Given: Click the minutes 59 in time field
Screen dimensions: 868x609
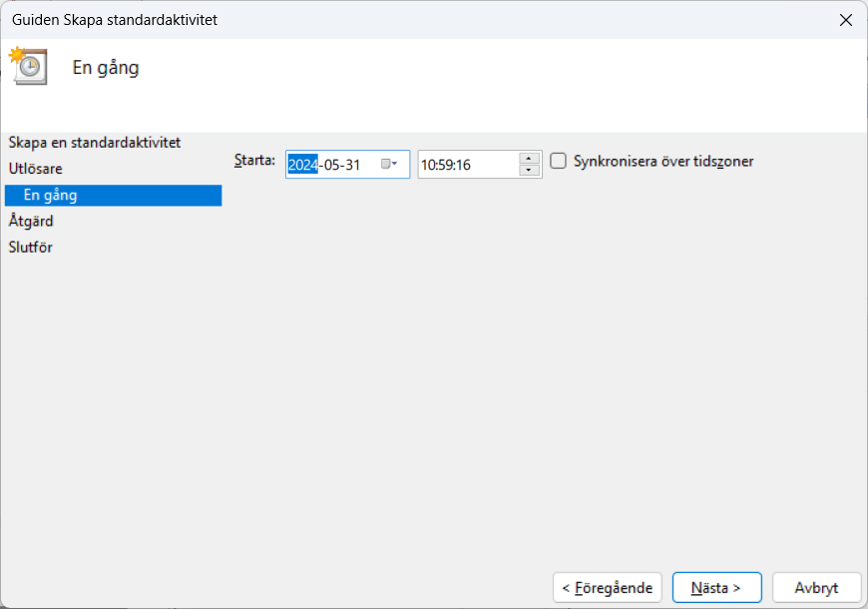Looking at the screenshot, I should [x=446, y=165].
